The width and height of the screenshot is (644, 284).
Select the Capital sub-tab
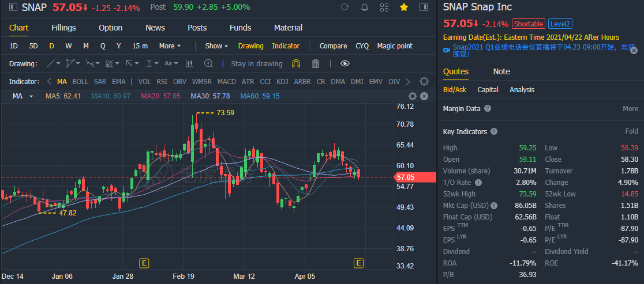pyautogui.click(x=488, y=89)
